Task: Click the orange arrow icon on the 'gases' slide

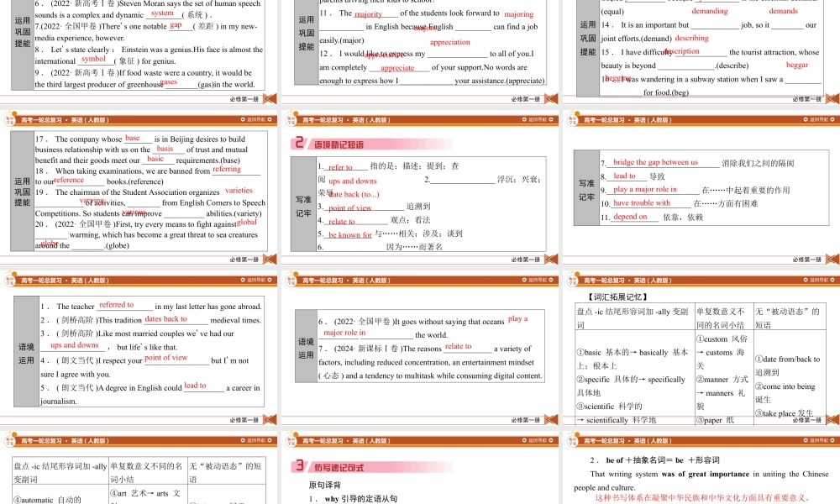Action: click(x=270, y=98)
